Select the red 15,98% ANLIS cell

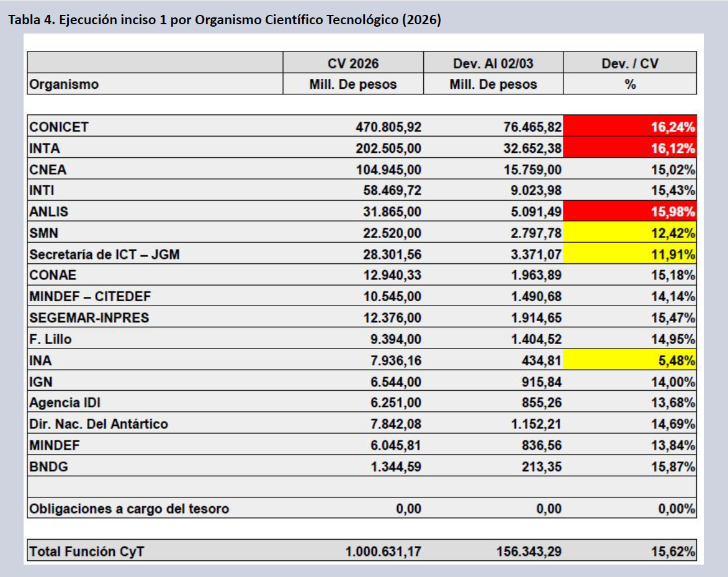pos(630,212)
